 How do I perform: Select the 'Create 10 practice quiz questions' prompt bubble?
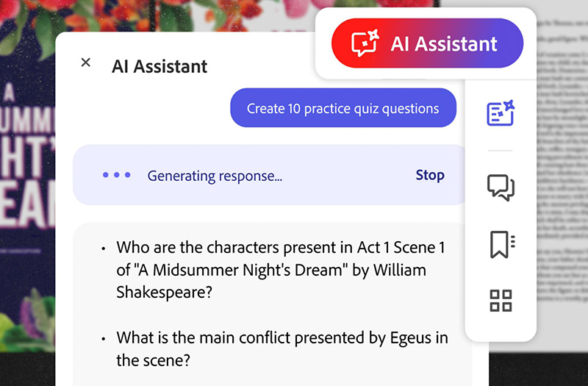pos(343,109)
